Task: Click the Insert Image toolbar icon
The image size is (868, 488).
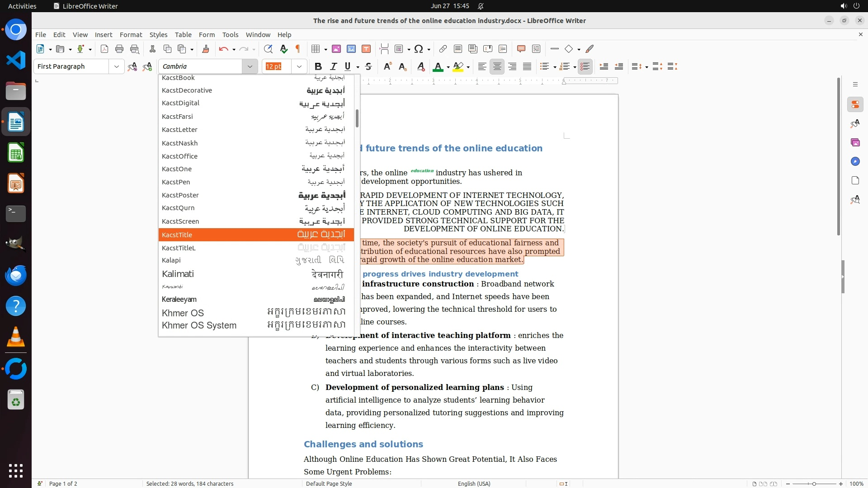Action: point(336,49)
